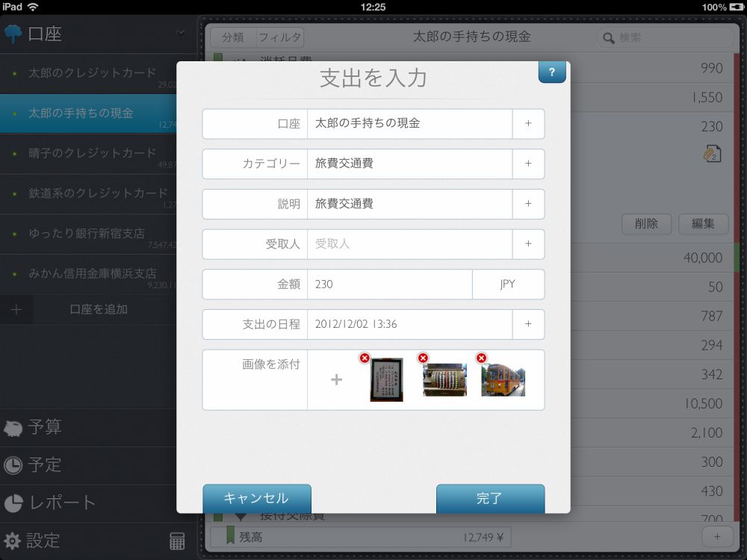
Task: Edit the 口座 field 太郎の手持ちの現金
Action: tap(409, 123)
